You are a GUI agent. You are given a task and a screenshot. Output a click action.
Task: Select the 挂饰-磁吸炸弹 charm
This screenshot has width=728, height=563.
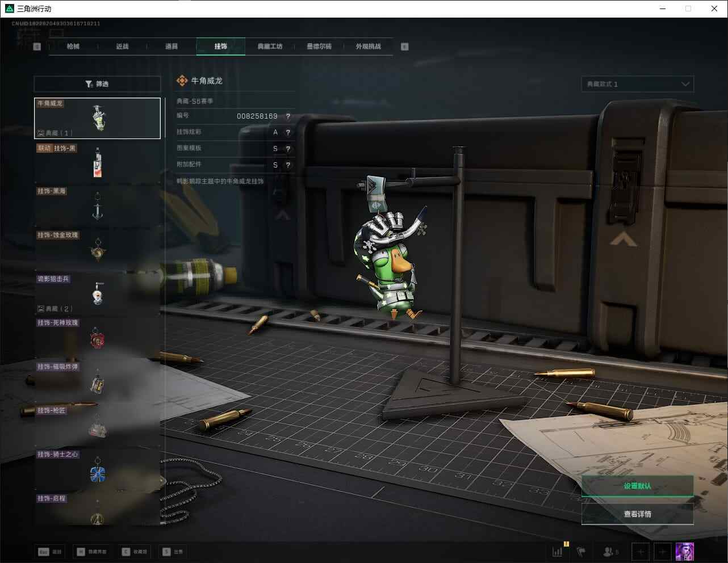97,381
